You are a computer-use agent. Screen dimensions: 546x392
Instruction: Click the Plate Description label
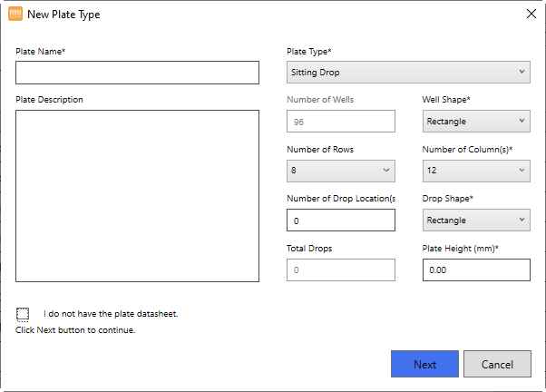49,100
